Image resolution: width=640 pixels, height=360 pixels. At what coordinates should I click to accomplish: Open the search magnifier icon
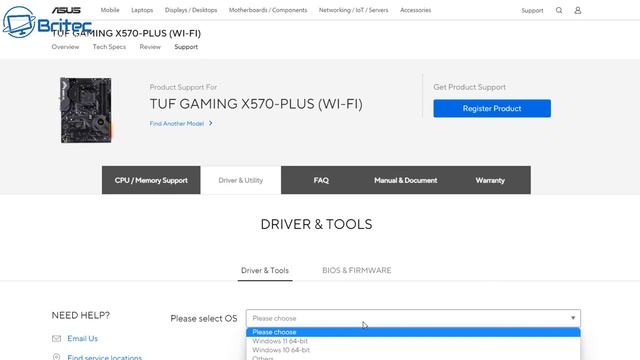[x=559, y=10]
